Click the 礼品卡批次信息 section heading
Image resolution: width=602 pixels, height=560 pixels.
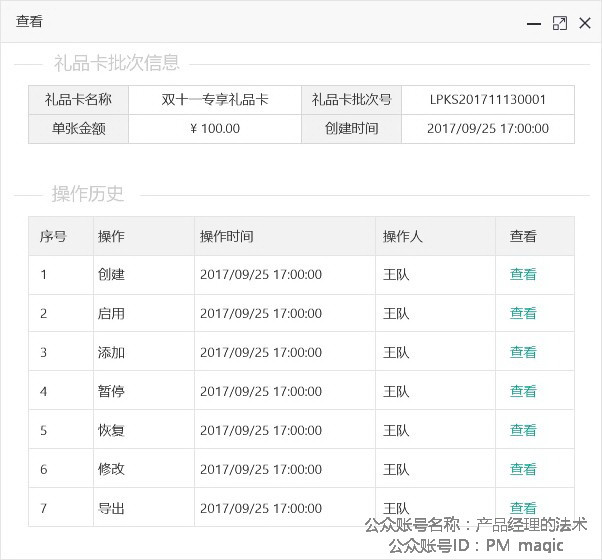pyautogui.click(x=117, y=63)
